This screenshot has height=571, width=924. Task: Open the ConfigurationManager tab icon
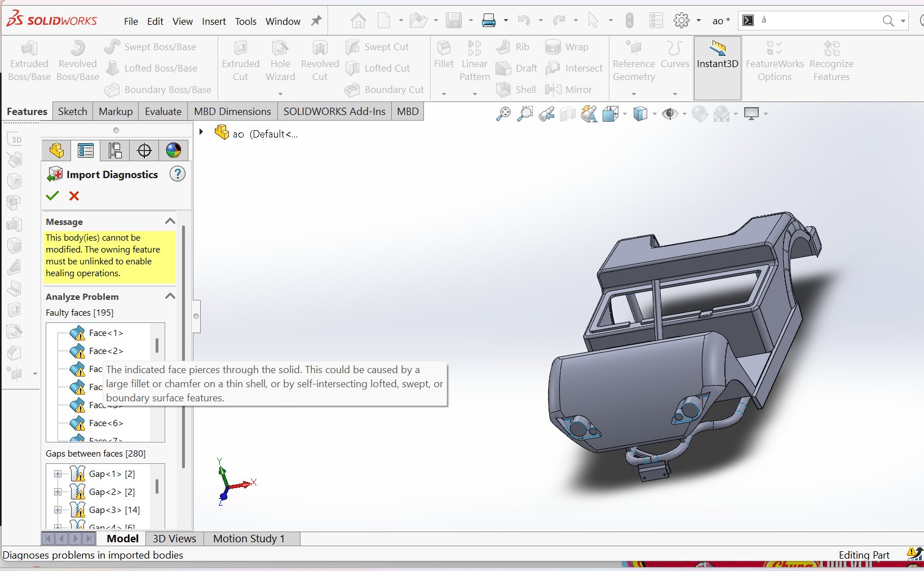click(115, 151)
